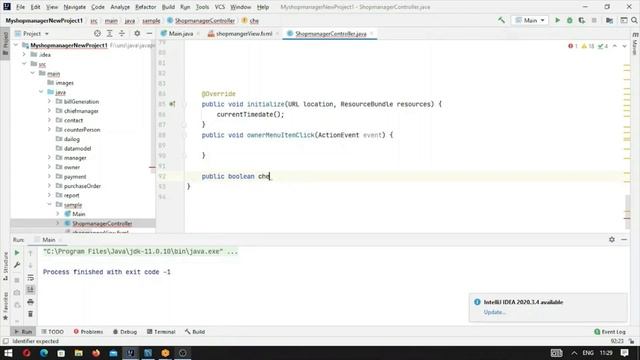Click the Build Project hammer icon
Screen dimensions: 640x360
[501, 20]
